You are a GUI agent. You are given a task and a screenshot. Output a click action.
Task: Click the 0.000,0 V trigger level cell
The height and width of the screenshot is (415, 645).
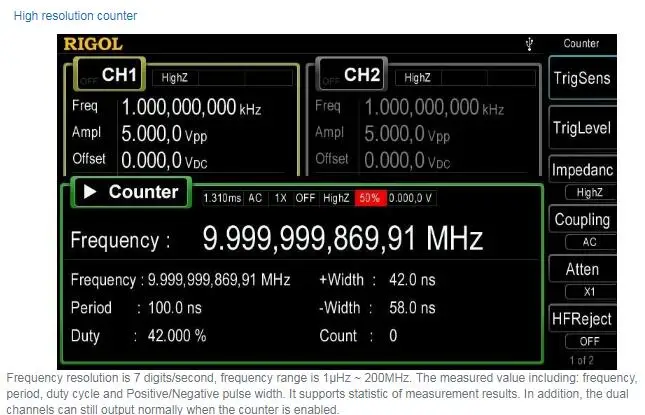411,198
